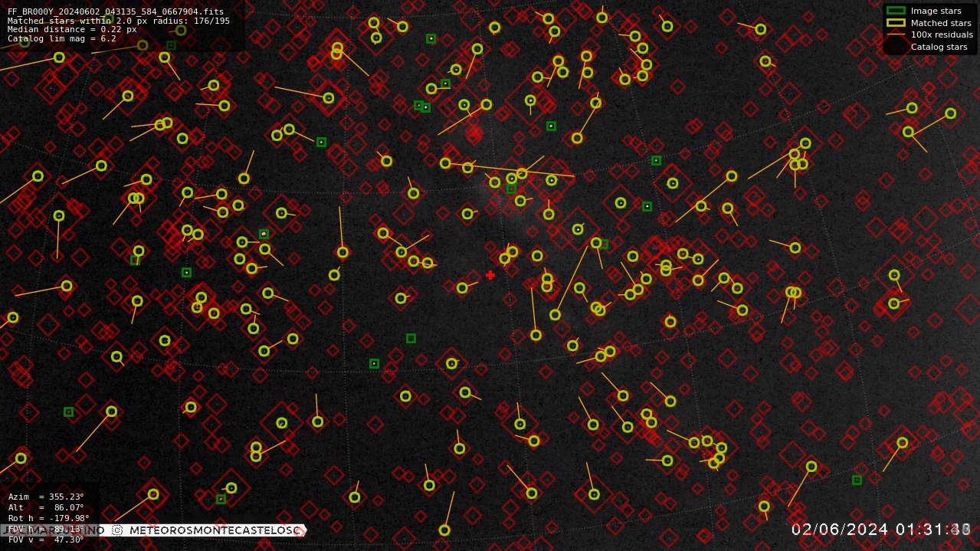Click the 02/06/2024 date in the timestamp
This screenshot has width=980, height=551.
[x=840, y=530]
